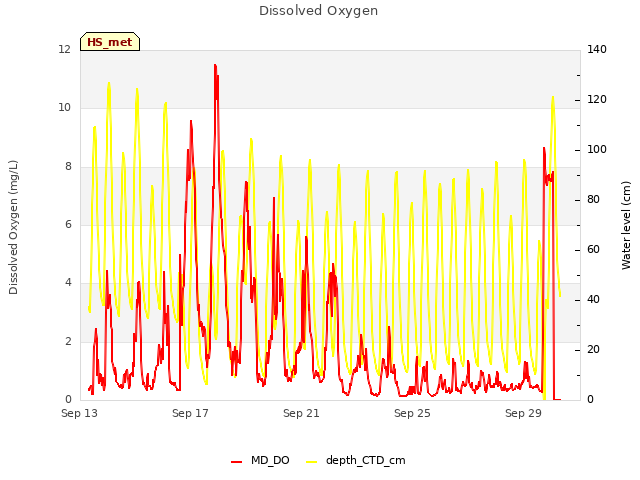Toggle the depth_CTD_cm legend entry
The width and height of the screenshot is (640, 480).
pos(356,461)
